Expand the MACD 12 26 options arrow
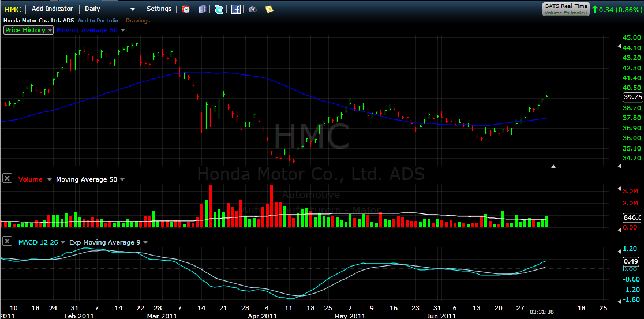This screenshot has width=644, height=319. click(x=63, y=243)
